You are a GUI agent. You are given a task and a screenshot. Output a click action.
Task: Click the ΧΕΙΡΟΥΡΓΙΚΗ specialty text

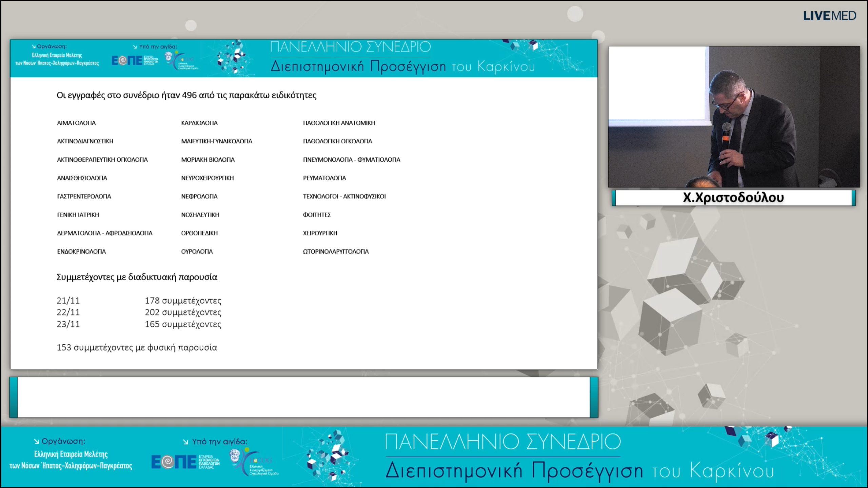[x=320, y=233]
